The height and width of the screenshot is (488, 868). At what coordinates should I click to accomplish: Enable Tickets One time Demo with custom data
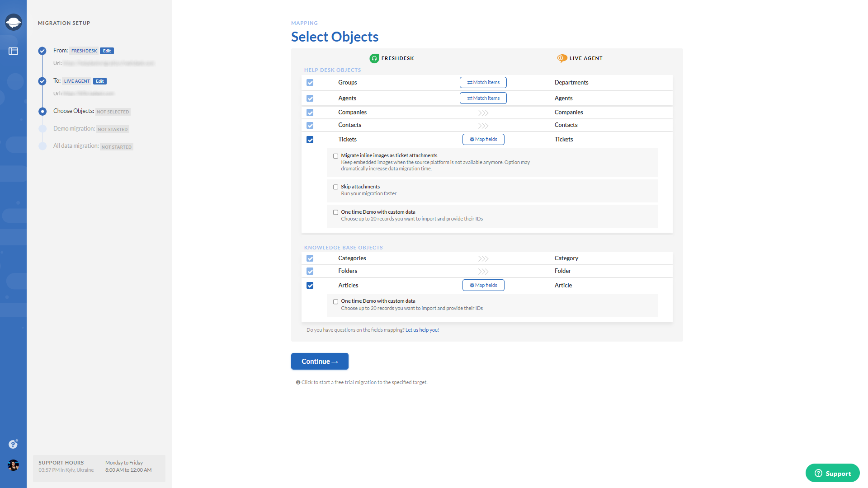(335, 212)
